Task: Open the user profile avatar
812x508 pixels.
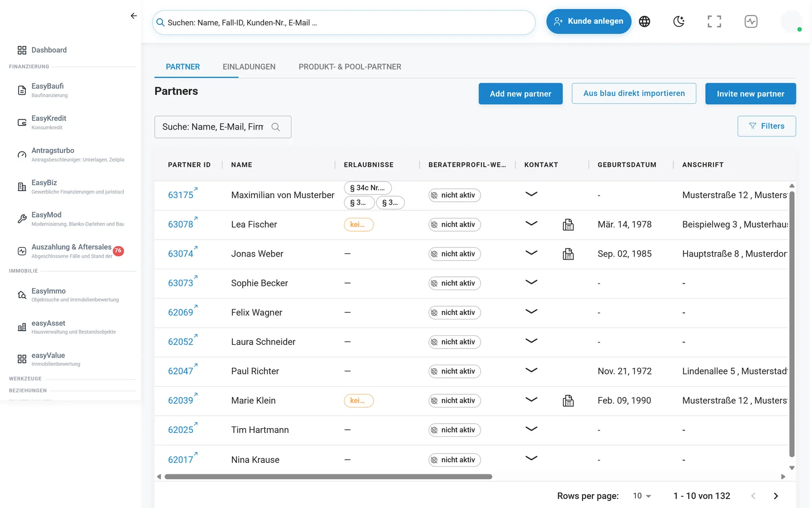Action: pos(791,21)
